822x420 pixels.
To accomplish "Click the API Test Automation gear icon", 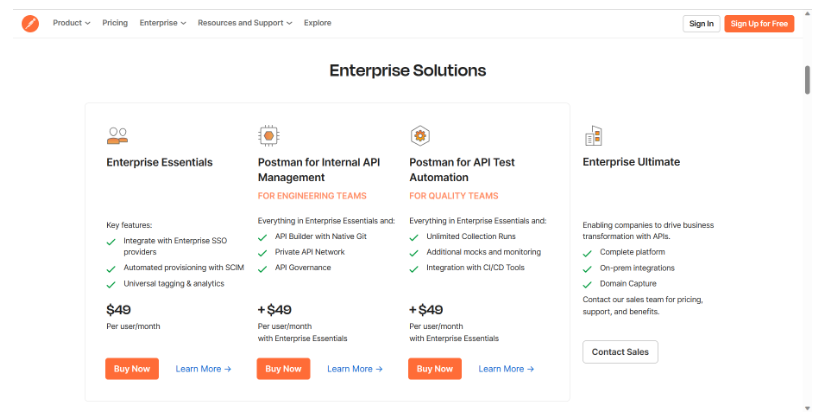I will pyautogui.click(x=420, y=136).
